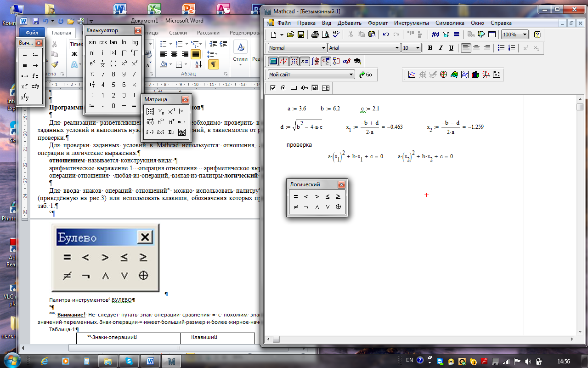Show Programming palette icon
Screen dimensions: 588x368
336,61
